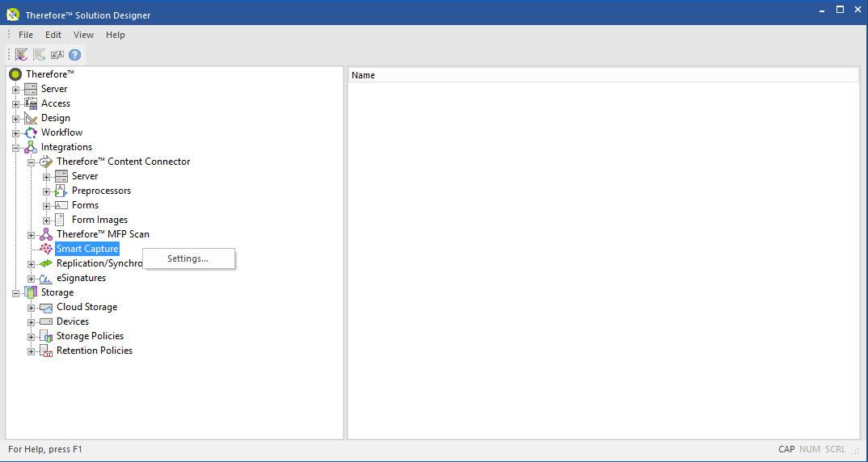Open the Edit menu
868x462 pixels.
coord(53,35)
